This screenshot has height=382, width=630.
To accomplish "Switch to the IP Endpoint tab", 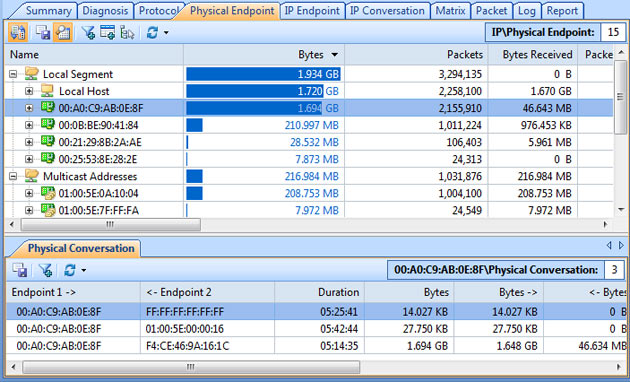I will tap(312, 11).
